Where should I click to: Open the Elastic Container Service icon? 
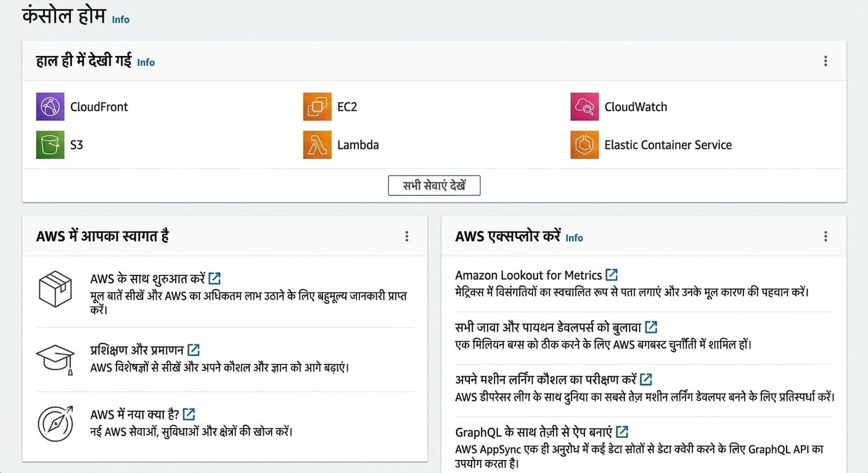584,145
